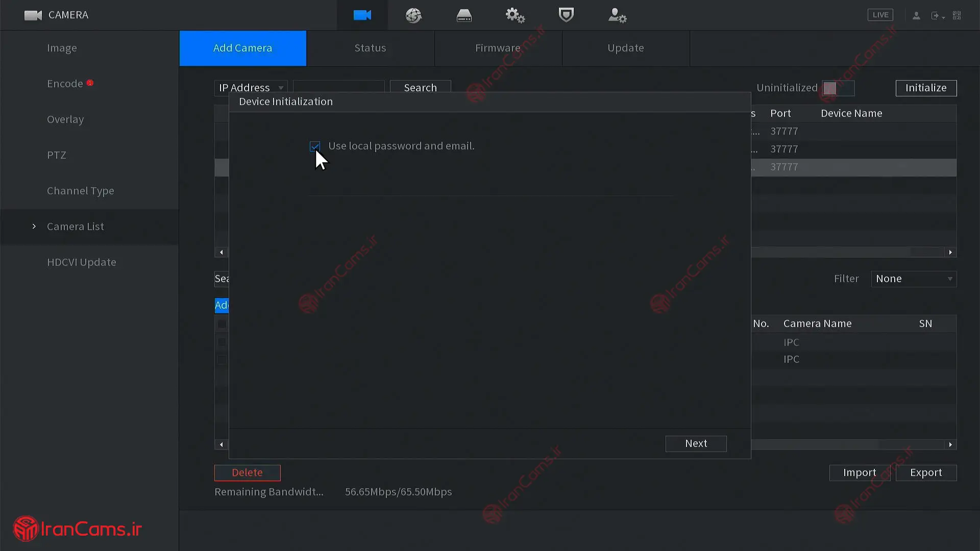Open the System gears icon

click(x=515, y=15)
